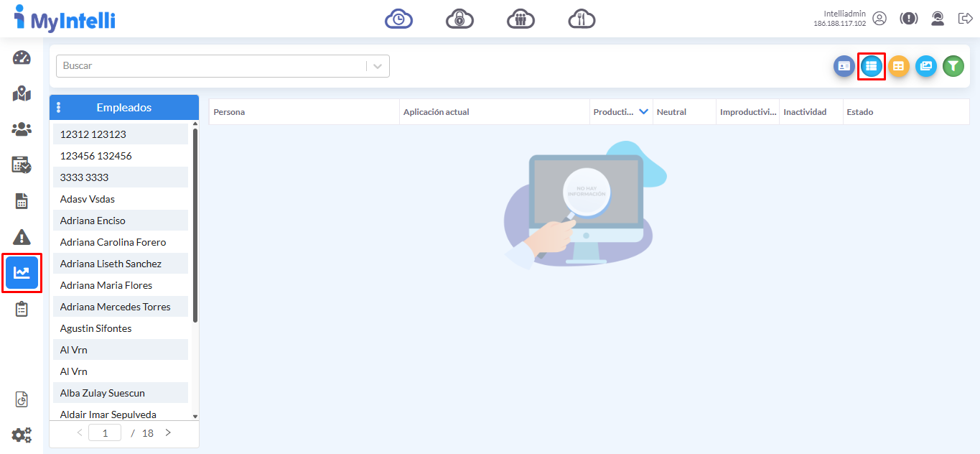Viewport: 980px width, 454px height.
Task: Click the page number input field
Action: pyautogui.click(x=105, y=433)
